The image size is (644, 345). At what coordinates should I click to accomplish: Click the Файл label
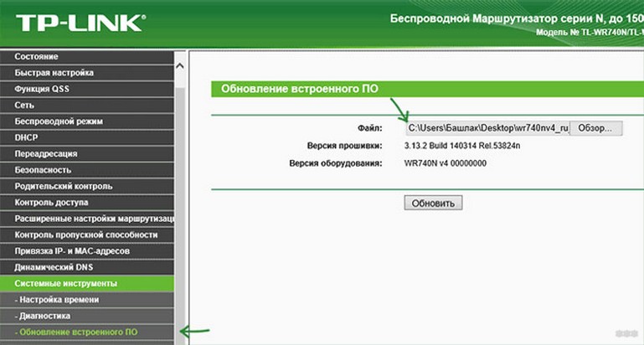pos(369,128)
